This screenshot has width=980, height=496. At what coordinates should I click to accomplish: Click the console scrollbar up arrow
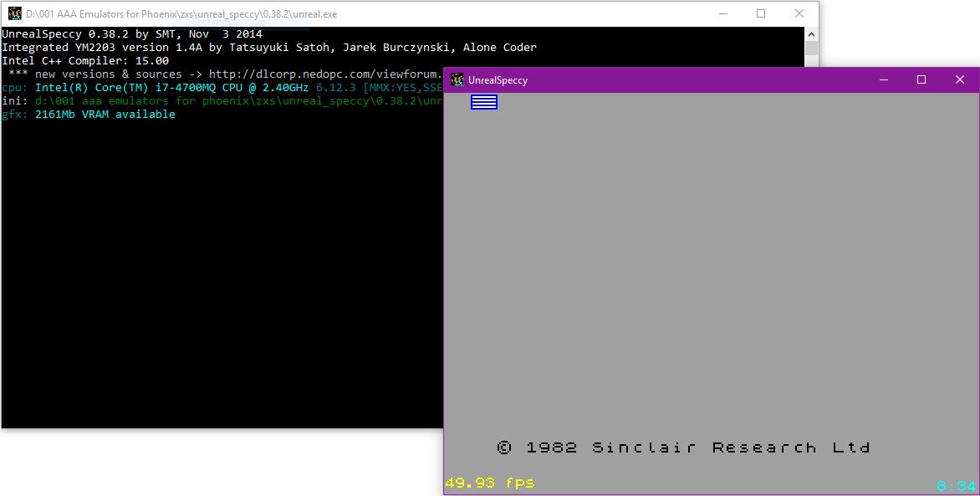tap(811, 34)
